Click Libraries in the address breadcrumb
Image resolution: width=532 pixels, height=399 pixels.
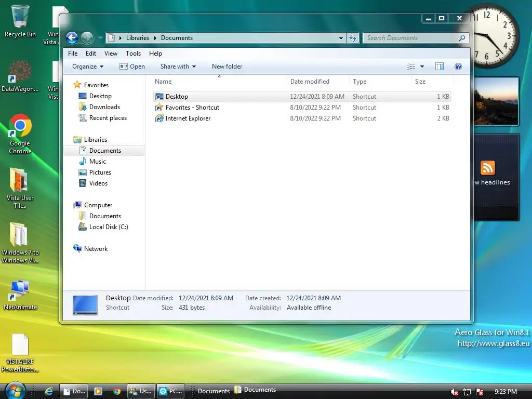click(x=137, y=38)
